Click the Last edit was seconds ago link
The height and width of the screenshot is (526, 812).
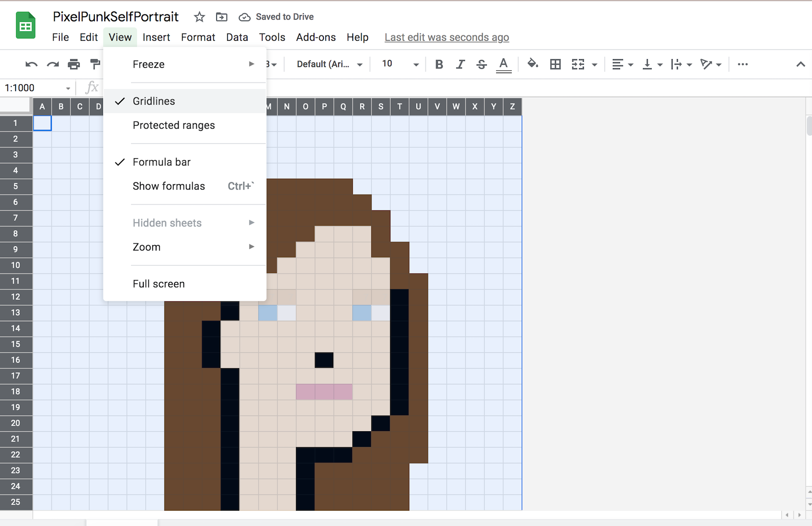[446, 37]
